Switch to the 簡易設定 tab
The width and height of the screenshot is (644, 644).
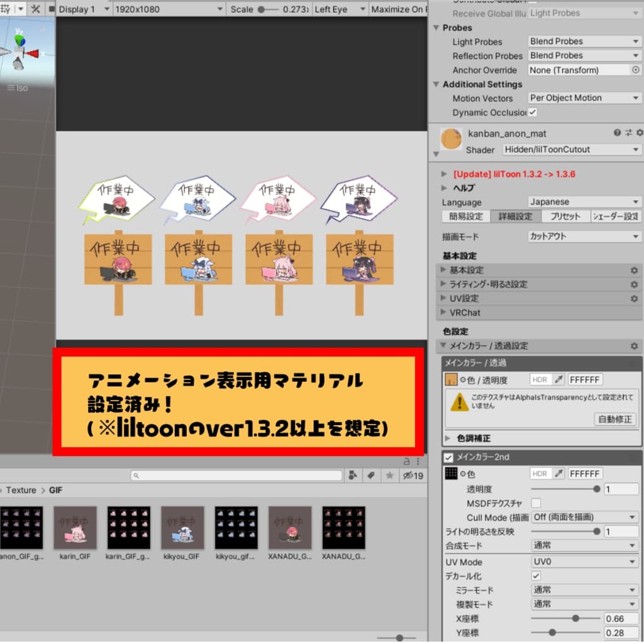tap(465, 216)
